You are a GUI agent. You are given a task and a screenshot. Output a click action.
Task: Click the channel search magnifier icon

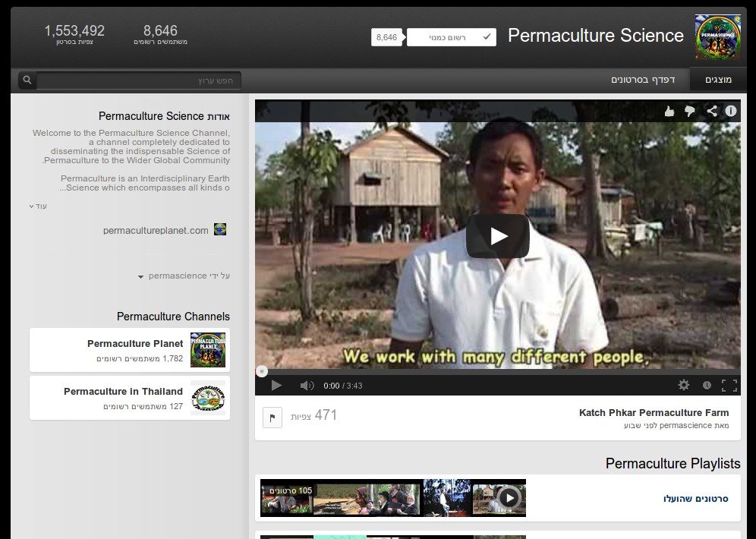click(x=27, y=80)
